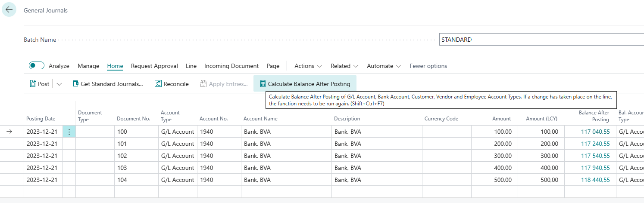This screenshot has height=203, width=644.
Task: Select Document No. cell 103
Action: (x=136, y=168)
